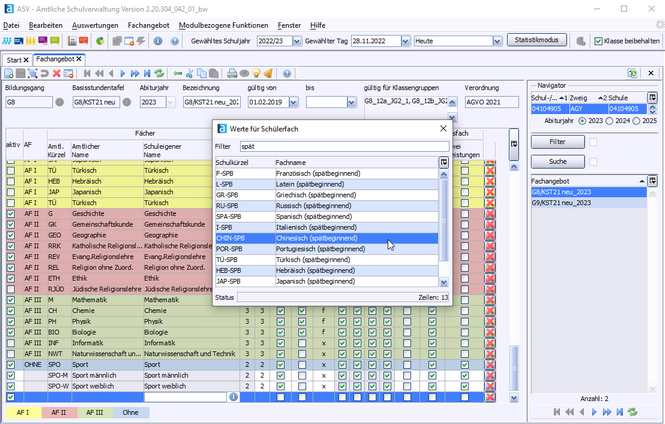This screenshot has height=424, width=665.
Task: Click the printer icon in record toolbar
Action: click(x=232, y=74)
